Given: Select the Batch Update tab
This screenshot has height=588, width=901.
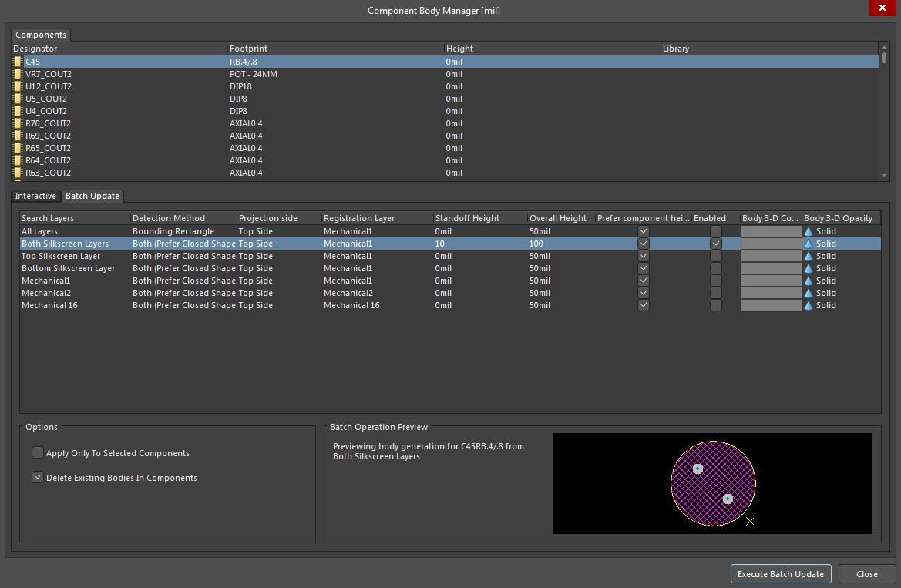Looking at the screenshot, I should pos(92,196).
